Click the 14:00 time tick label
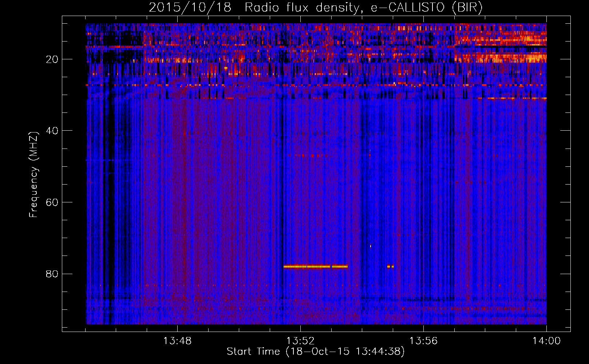 tap(546, 341)
